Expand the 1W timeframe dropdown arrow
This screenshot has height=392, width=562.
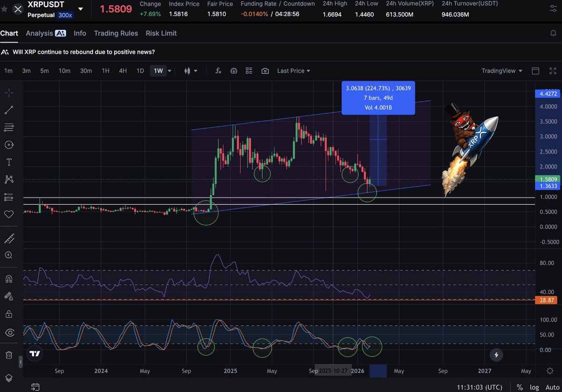170,71
